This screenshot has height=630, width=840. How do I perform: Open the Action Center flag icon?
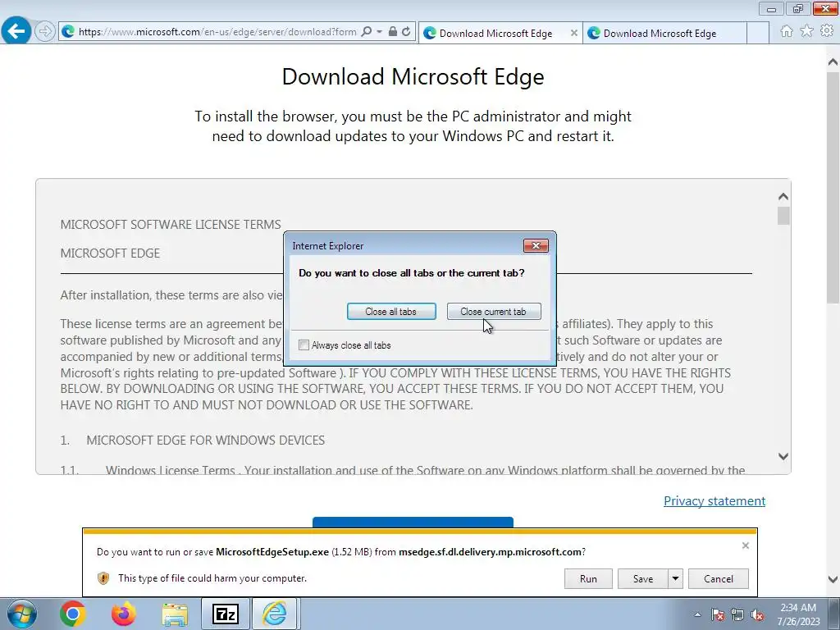(718, 614)
